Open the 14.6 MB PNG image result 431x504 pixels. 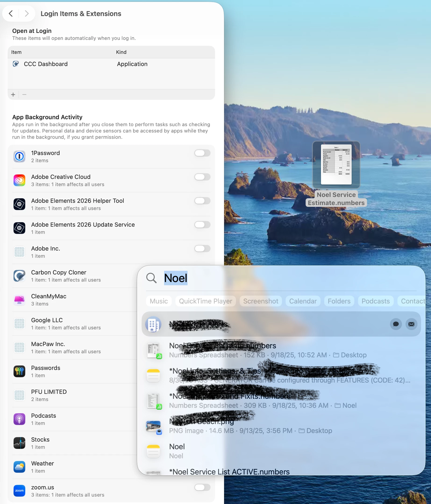pyautogui.click(x=281, y=426)
